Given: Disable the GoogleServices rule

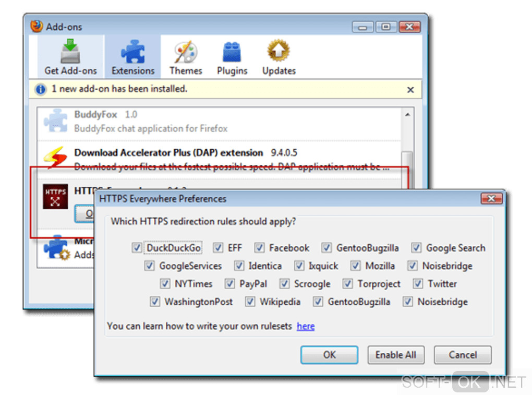Looking at the screenshot, I should coord(149,266).
